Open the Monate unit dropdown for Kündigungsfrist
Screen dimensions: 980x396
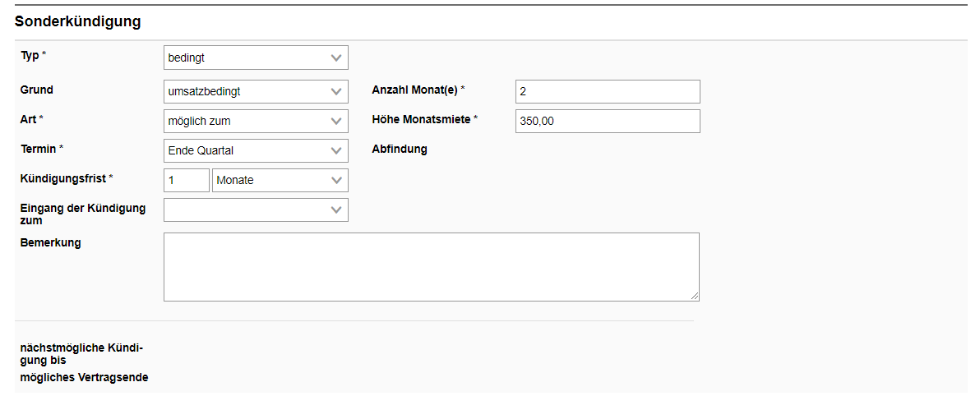pos(280,181)
